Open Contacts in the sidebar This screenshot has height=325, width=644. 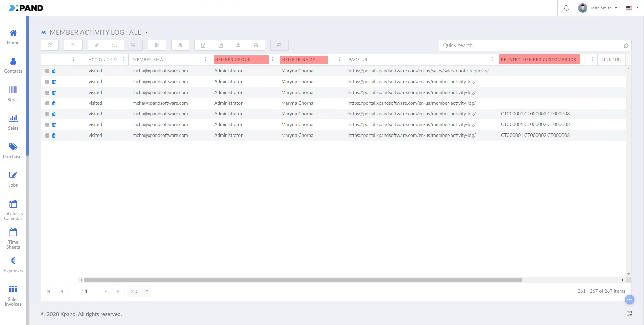[x=13, y=65]
